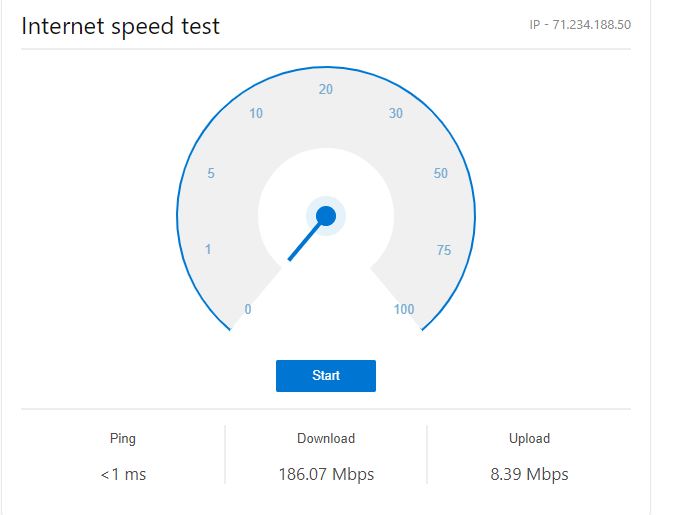
Task: Click the Ping label
Action: point(123,439)
